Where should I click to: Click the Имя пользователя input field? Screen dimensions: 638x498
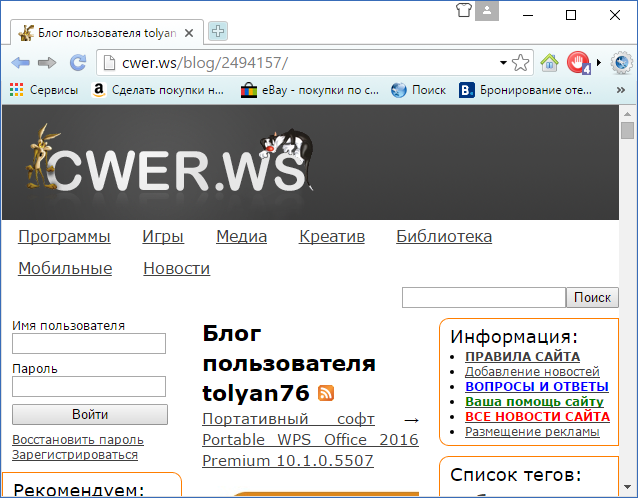[89, 344]
